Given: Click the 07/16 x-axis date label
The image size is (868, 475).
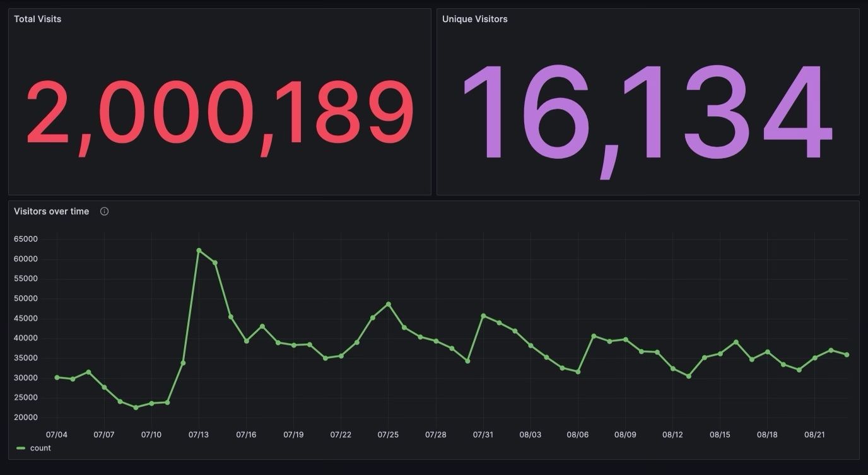Looking at the screenshot, I should [246, 435].
